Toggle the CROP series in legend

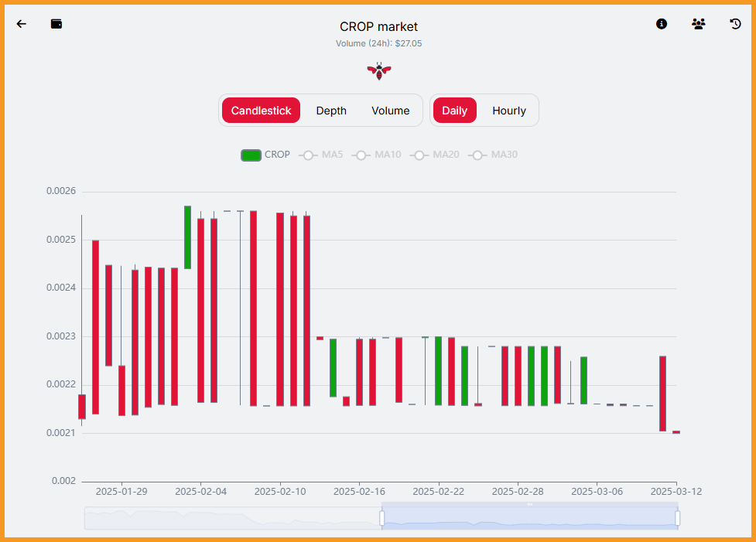click(265, 155)
